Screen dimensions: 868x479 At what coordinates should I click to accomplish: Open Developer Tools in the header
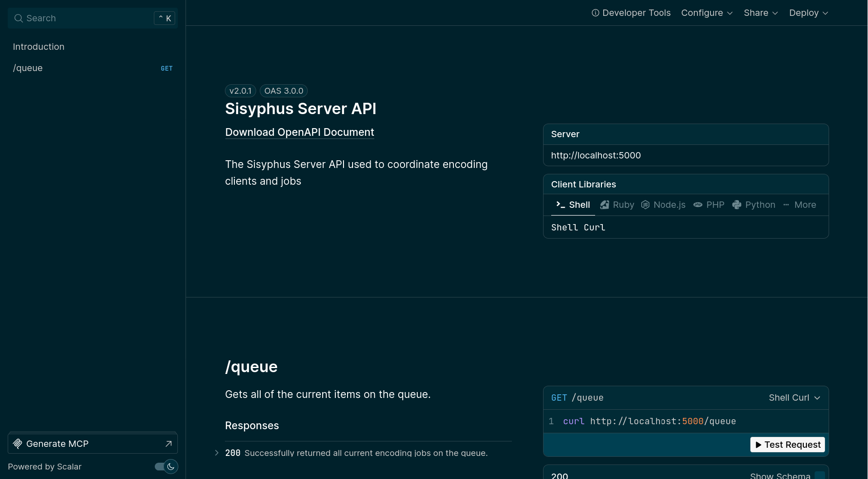pos(631,13)
